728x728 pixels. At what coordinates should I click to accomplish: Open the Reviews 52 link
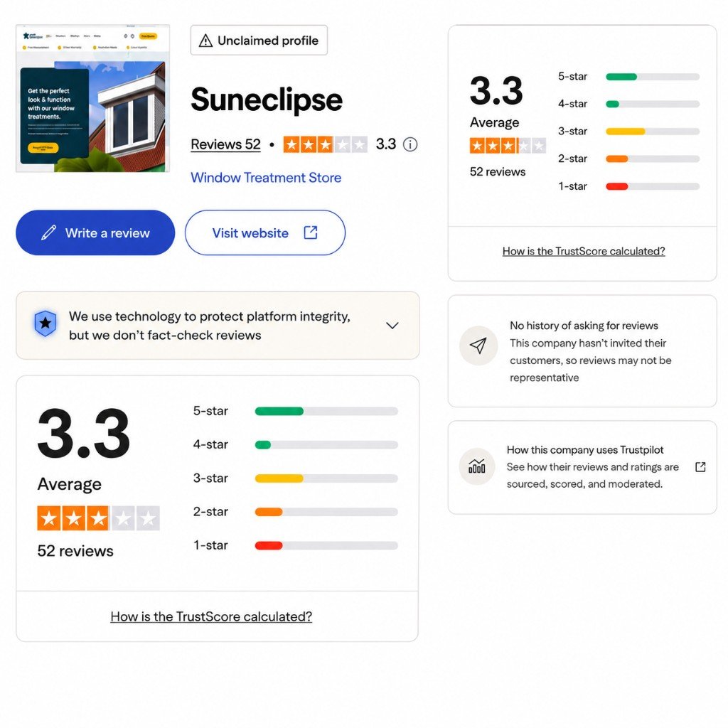tap(225, 144)
